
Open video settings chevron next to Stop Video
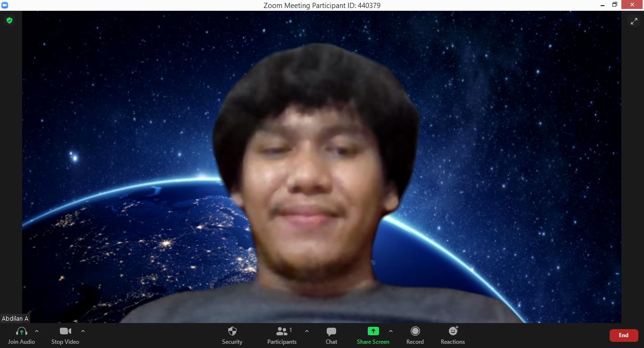[x=83, y=331]
